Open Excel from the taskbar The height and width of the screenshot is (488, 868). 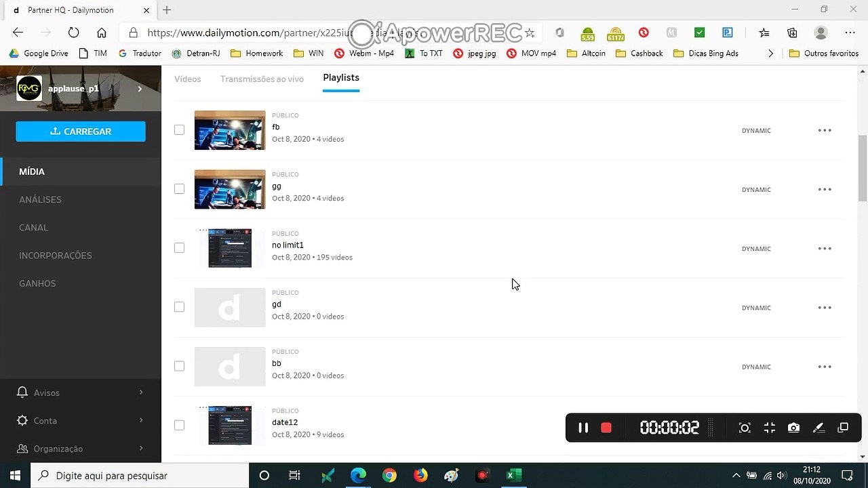[x=513, y=475]
